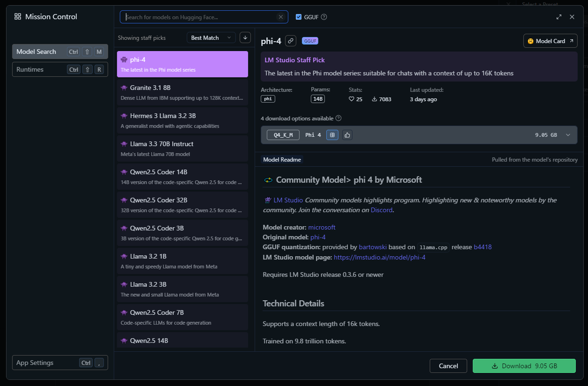Click the GGUF help question-mark icon

point(324,17)
